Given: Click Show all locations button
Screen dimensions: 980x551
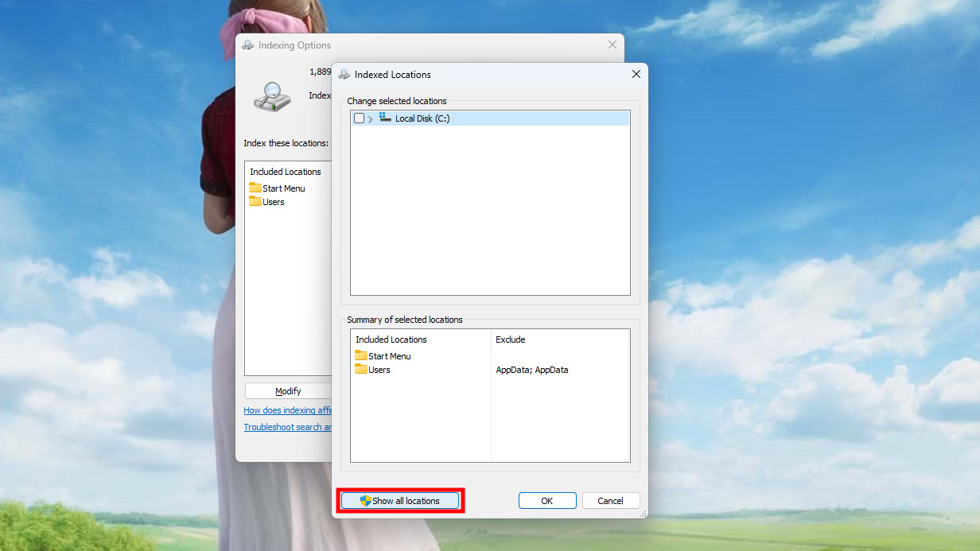Looking at the screenshot, I should coord(400,501).
